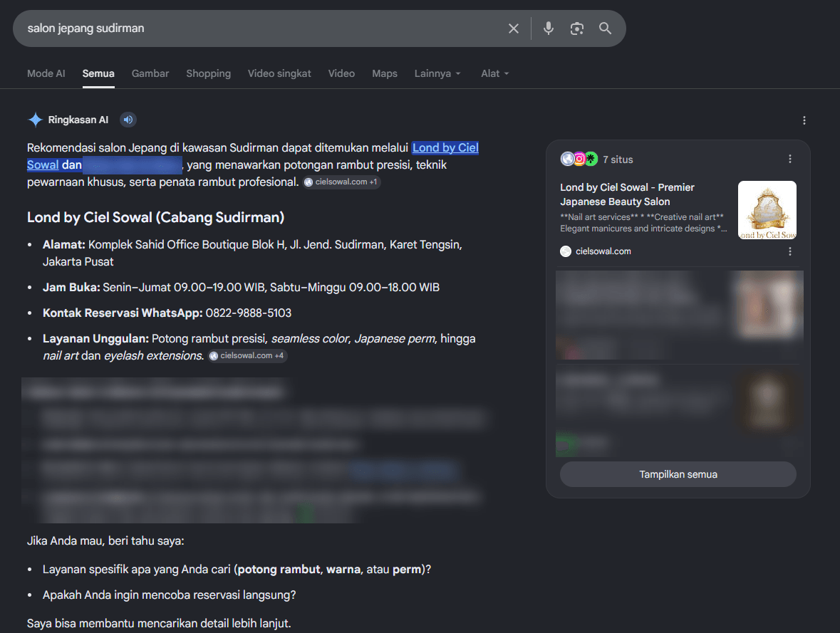Open cielsowal.com result three-dot menu
Viewport: 840px width, 633px height.
pyautogui.click(x=789, y=251)
